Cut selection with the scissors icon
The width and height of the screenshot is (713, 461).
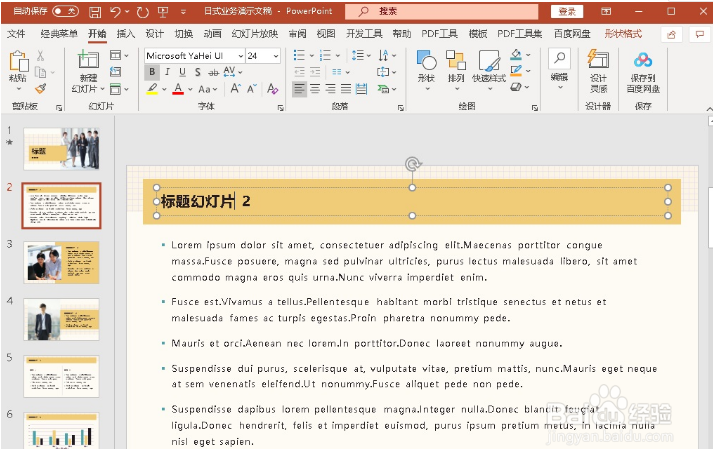tap(40, 56)
